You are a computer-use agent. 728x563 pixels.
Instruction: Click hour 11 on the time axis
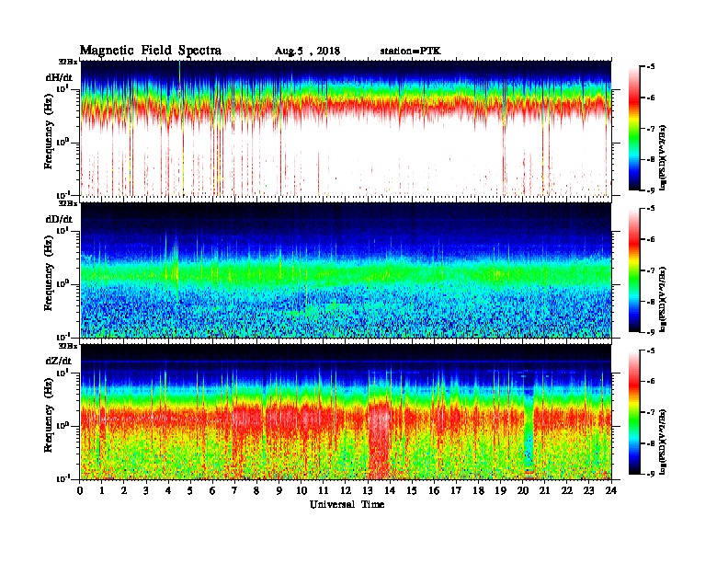click(x=324, y=491)
